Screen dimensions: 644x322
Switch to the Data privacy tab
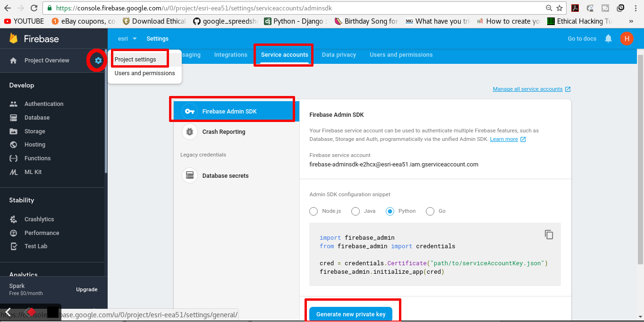339,55
